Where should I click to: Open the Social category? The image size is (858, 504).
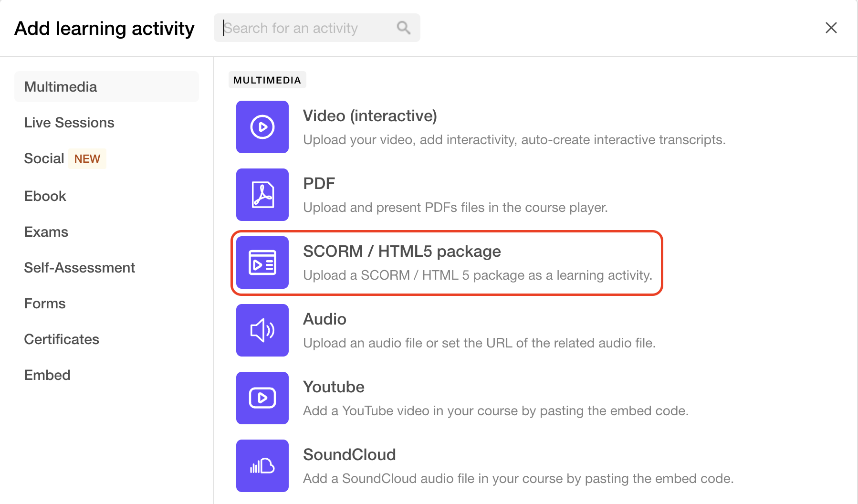tap(44, 158)
